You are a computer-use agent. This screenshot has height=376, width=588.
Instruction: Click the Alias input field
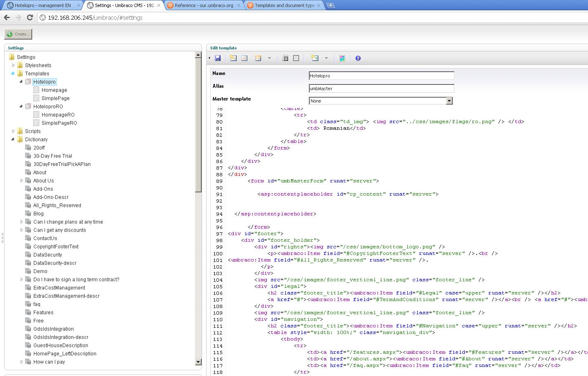pyautogui.click(x=381, y=89)
